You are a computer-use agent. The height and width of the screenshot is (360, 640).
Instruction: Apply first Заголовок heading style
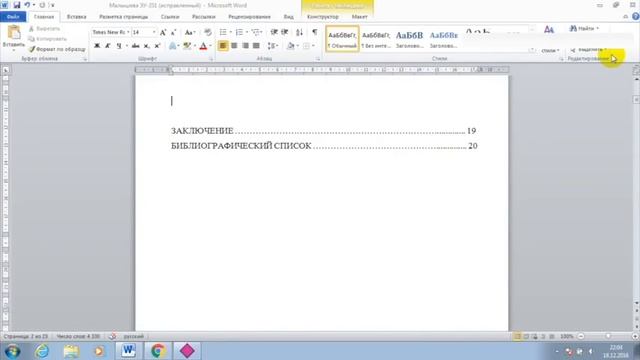click(409, 39)
